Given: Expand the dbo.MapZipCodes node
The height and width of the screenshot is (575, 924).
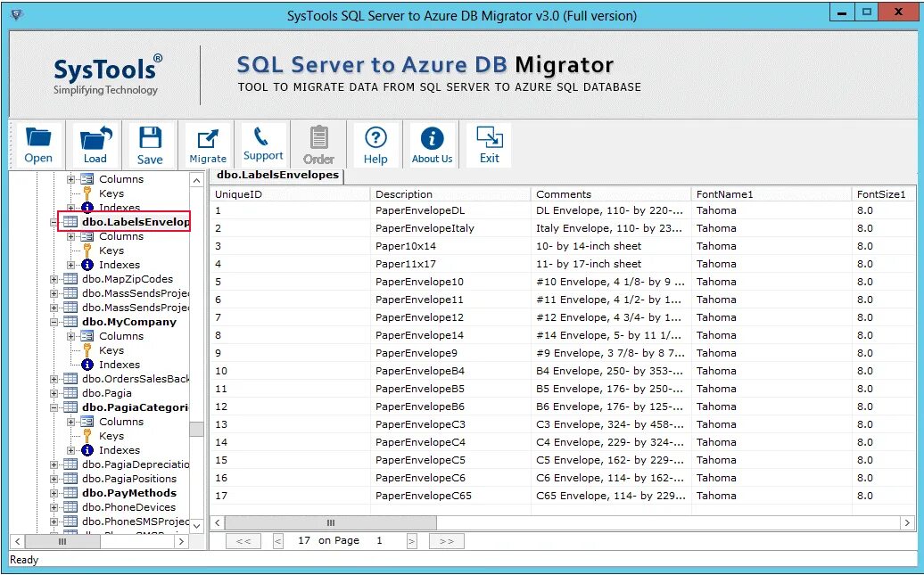Looking at the screenshot, I should click(54, 279).
